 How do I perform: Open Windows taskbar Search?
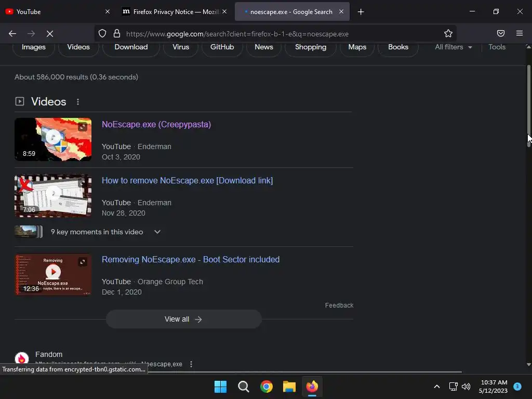click(x=244, y=387)
